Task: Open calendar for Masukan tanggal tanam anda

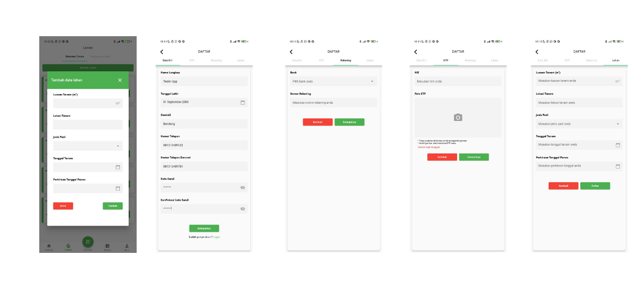Action: coord(618,145)
